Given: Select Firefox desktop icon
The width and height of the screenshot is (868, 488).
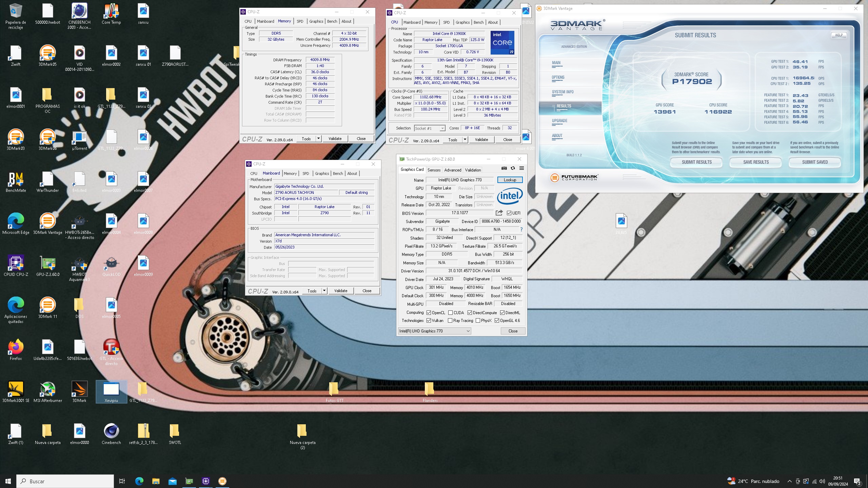Looking at the screenshot, I should (16, 350).
